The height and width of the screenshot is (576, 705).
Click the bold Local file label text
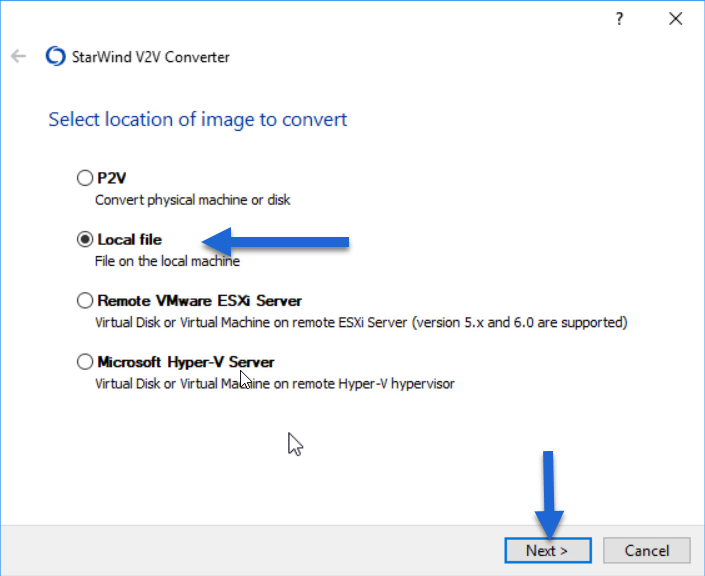[129, 240]
